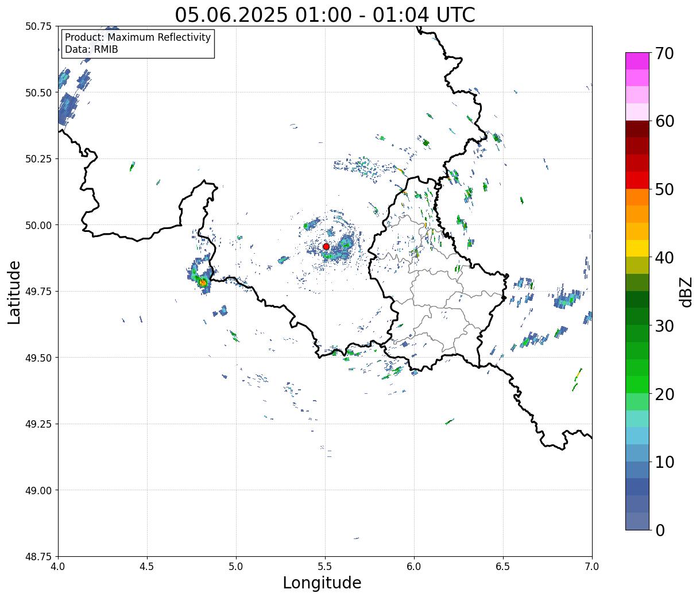Pick the dark maroon colorbar swatch below 60
Screen dimensions: 700x597
tap(637, 129)
